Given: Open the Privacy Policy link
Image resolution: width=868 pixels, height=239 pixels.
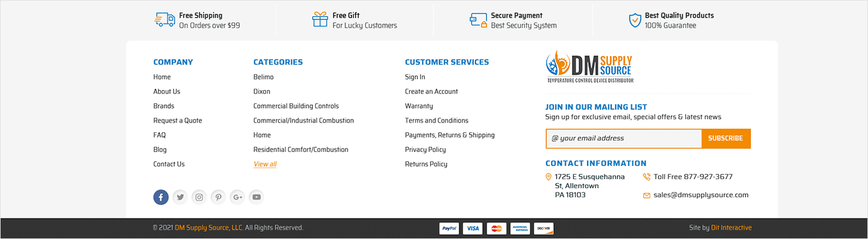Looking at the screenshot, I should coord(426,150).
